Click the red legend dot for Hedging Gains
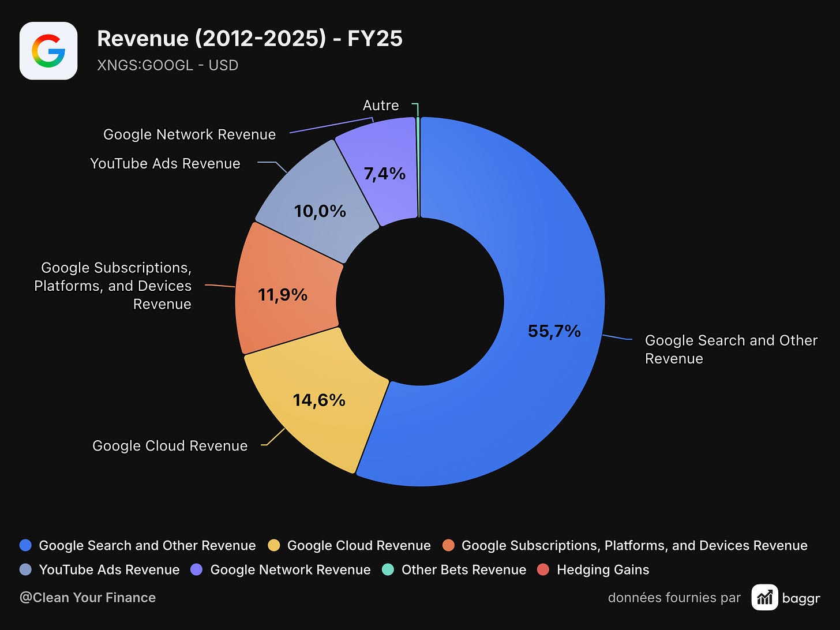The image size is (840, 630). [543, 569]
